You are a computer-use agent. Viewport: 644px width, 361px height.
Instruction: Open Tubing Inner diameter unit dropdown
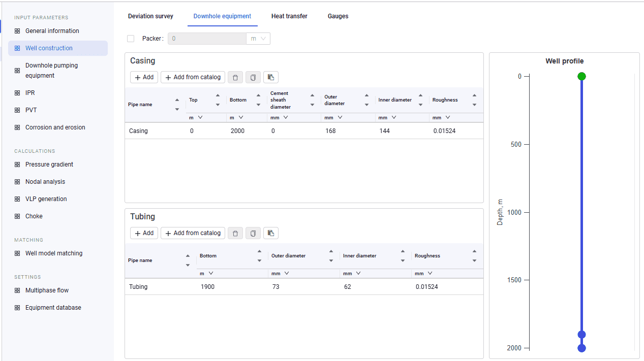(x=352, y=273)
